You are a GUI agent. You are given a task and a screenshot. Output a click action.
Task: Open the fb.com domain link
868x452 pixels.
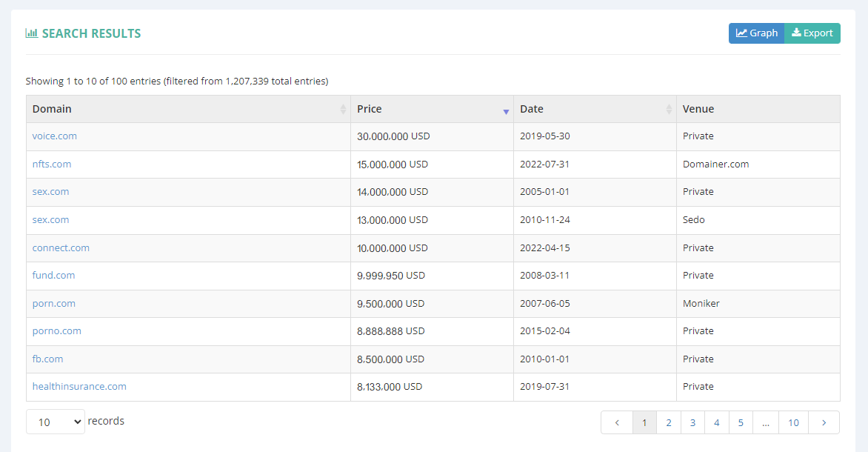point(47,358)
